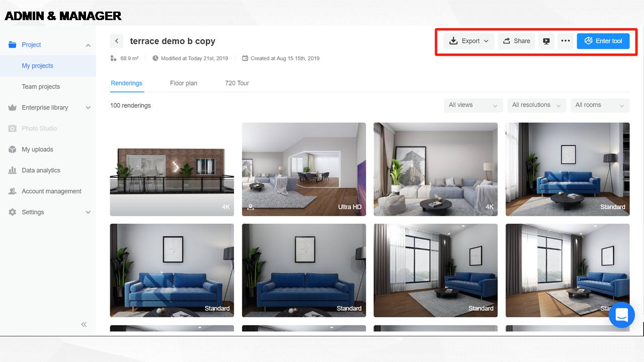Open the All views filter dropdown
Image resolution: width=644 pixels, height=362 pixels.
tap(473, 105)
